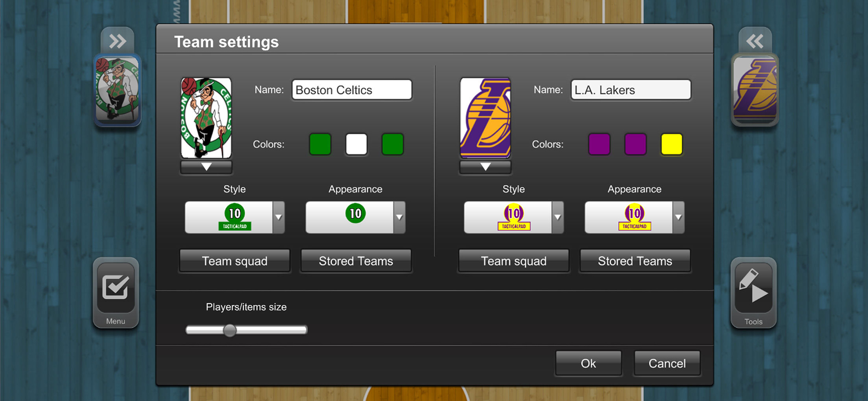This screenshot has width=868, height=401.
Task: Pick second purple color swatch for Lakers
Action: [x=635, y=144]
